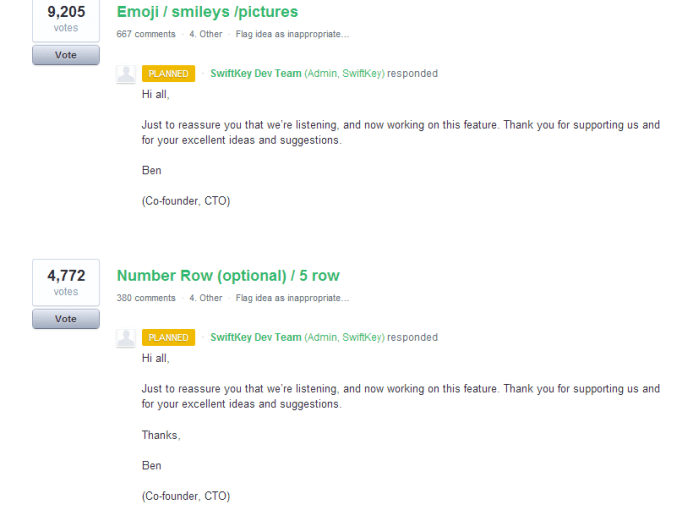
Task: Click the 9,205 votes counter box
Action: tap(66, 20)
